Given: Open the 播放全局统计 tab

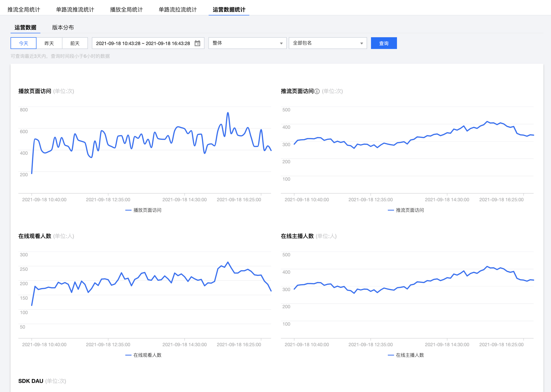Looking at the screenshot, I should click(x=126, y=10).
